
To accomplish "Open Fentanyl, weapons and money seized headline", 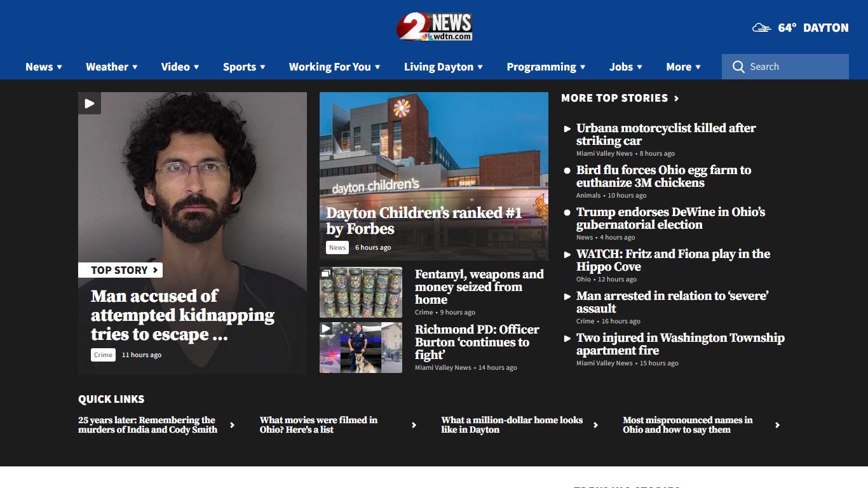I will point(479,287).
